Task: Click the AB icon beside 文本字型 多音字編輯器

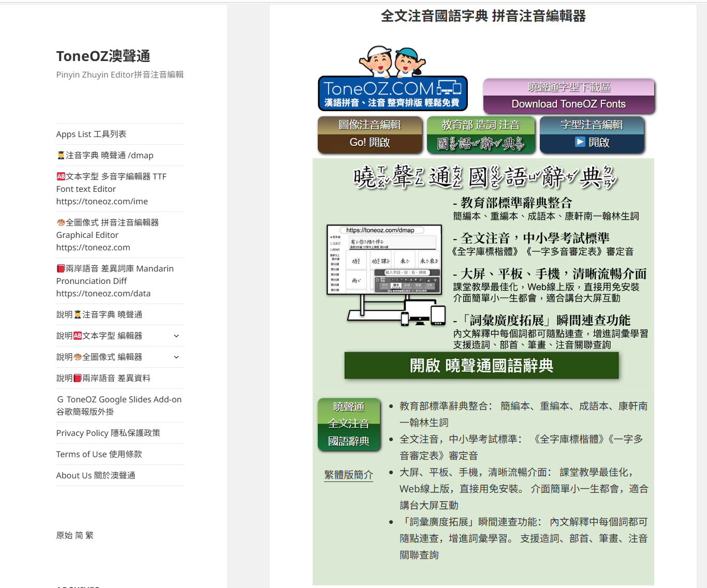Action: coord(61,176)
